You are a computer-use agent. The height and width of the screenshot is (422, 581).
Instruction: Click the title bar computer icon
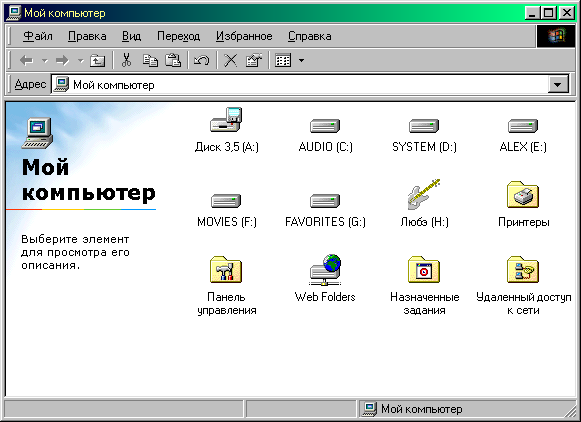pos(14,13)
